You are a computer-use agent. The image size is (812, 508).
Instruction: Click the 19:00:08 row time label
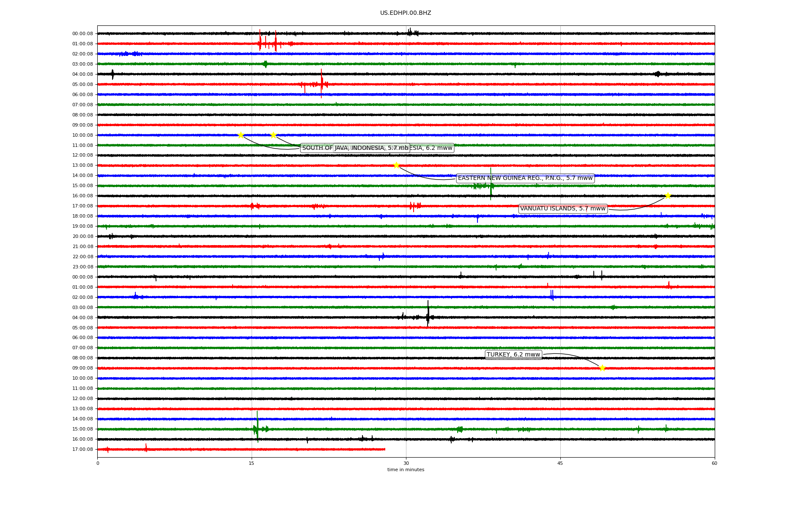click(x=82, y=226)
